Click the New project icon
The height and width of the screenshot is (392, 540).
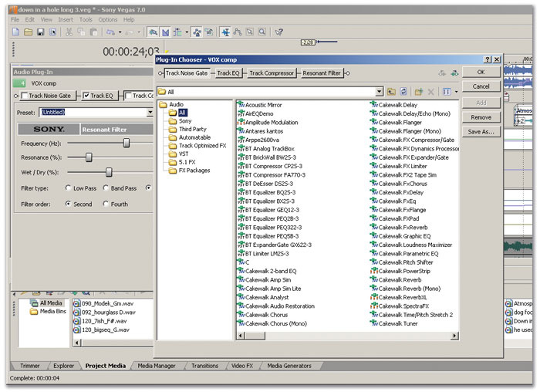coord(15,32)
